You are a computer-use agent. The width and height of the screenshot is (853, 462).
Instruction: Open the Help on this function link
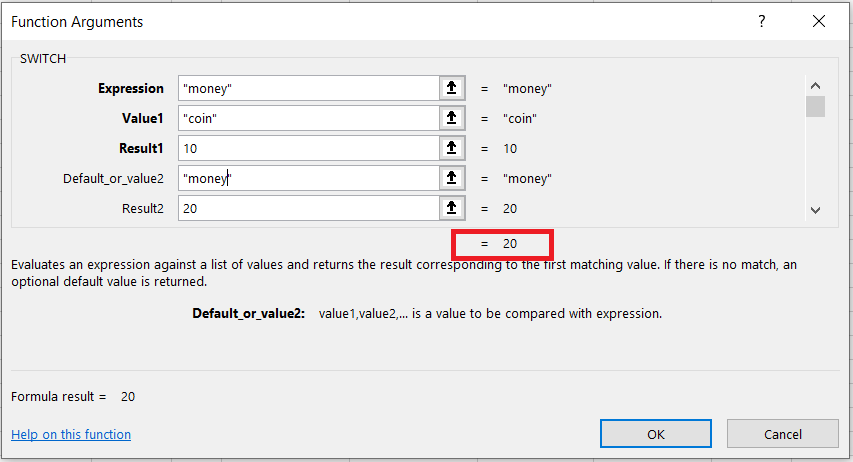coord(71,434)
